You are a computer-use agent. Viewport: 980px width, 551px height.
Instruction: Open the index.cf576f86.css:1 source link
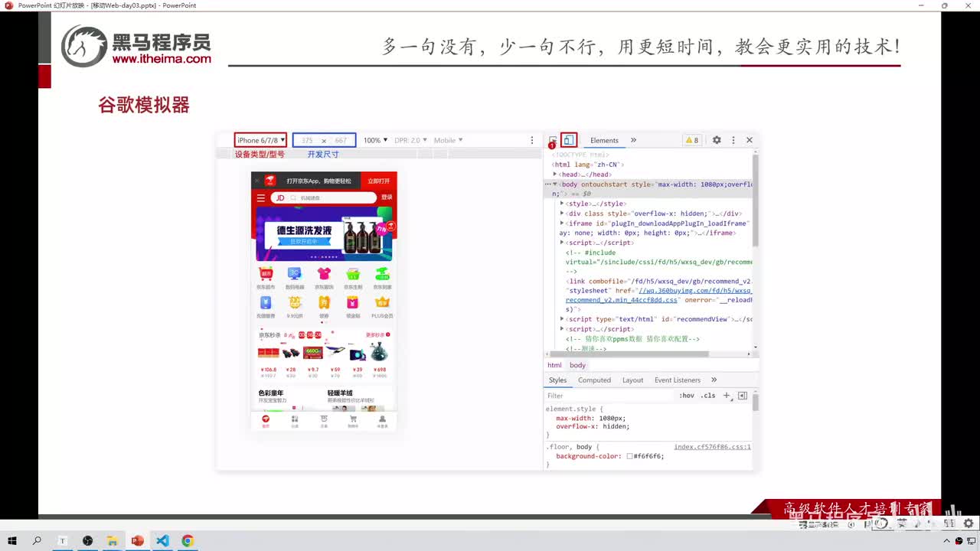pyautogui.click(x=712, y=447)
